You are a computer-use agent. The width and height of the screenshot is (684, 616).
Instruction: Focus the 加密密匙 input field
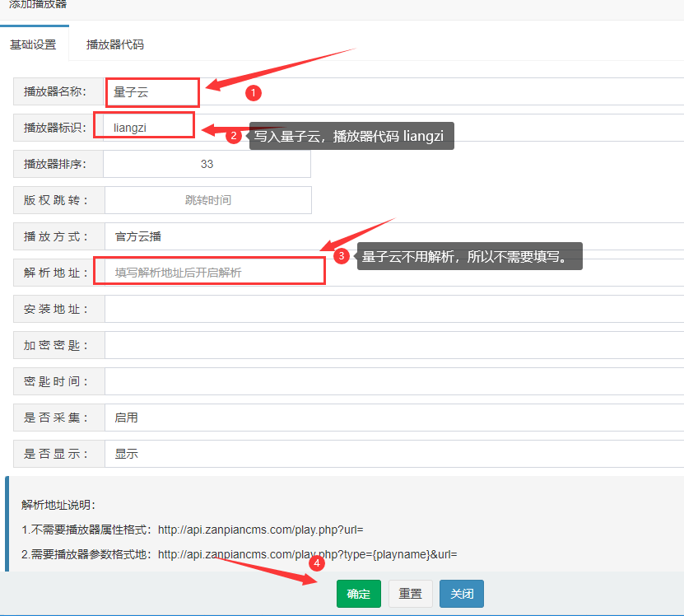[x=393, y=345]
